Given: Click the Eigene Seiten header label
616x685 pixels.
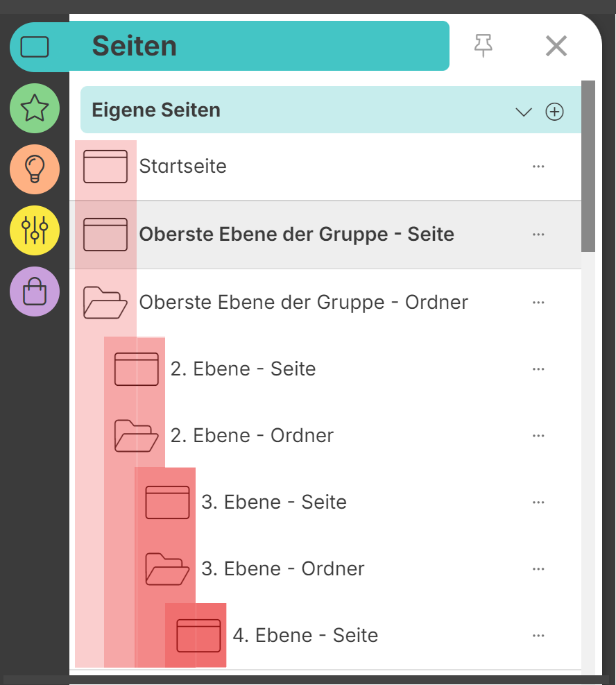Looking at the screenshot, I should coord(156,110).
